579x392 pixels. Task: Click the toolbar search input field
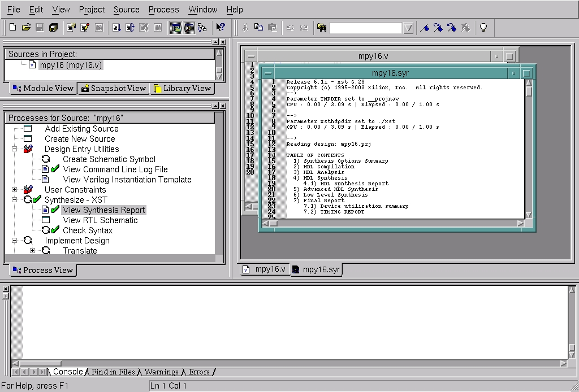(x=365, y=28)
